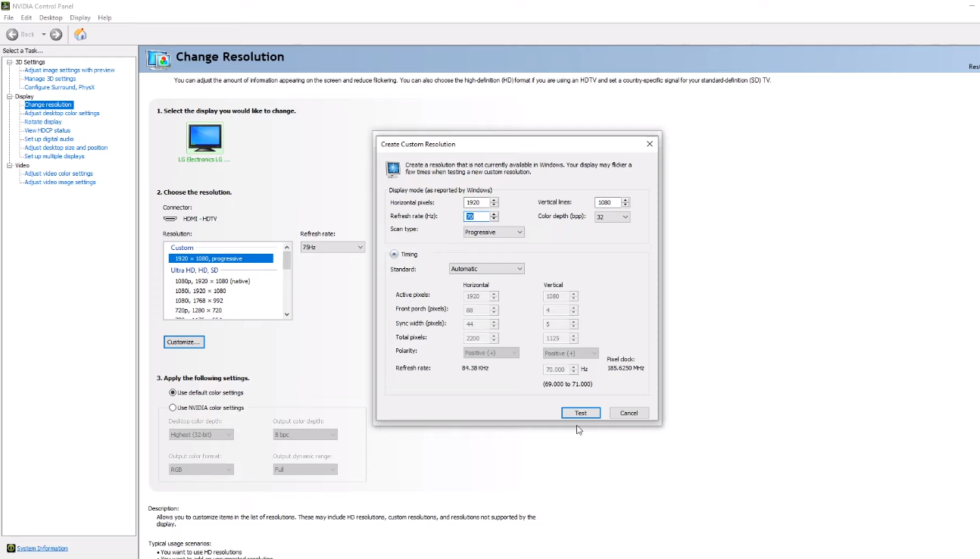This screenshot has height=559, width=980.
Task: Collapse the Timing section arrow
Action: click(x=394, y=255)
